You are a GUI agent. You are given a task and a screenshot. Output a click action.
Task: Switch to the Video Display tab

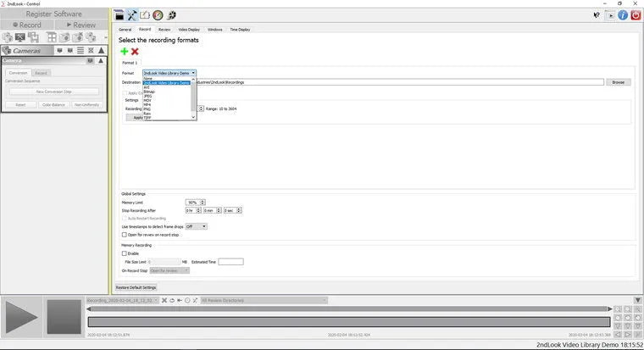[x=188, y=29]
